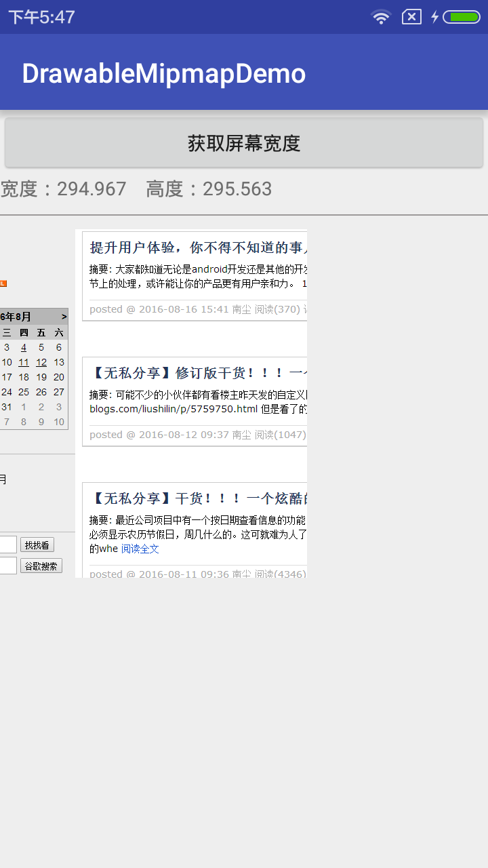This screenshot has width=488, height=868.
Task: Tap the no-SIM icon in status bar
Action: point(411,17)
